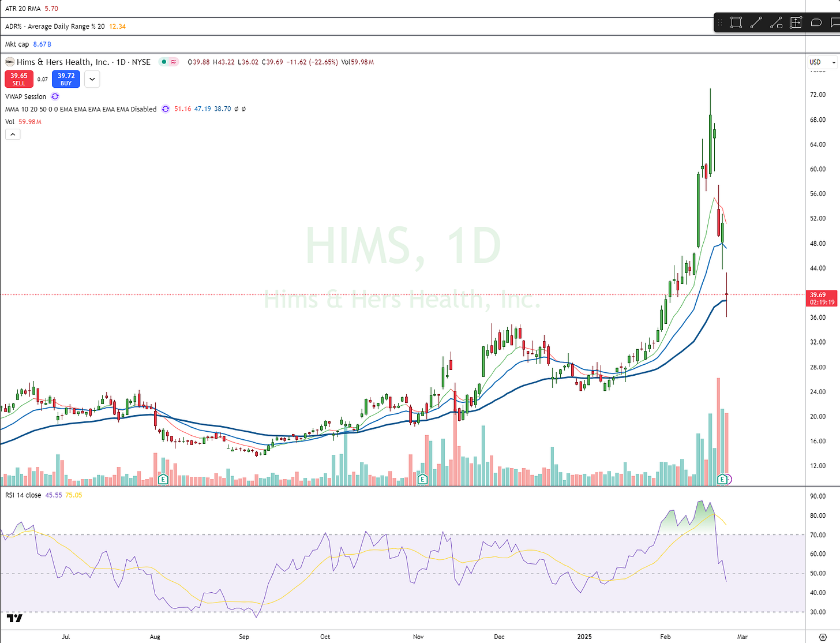Open the August earnings E marker
The height and width of the screenshot is (643, 840).
pos(163,479)
